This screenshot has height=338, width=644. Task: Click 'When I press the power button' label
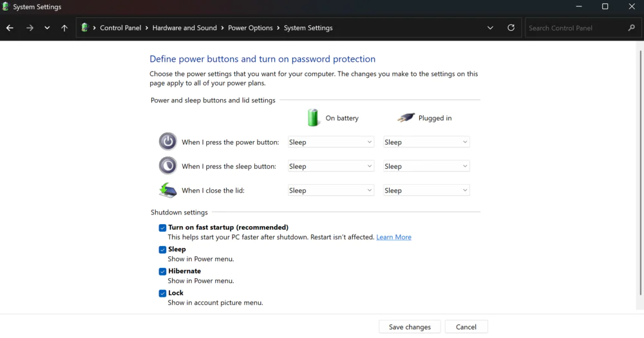[231, 142]
